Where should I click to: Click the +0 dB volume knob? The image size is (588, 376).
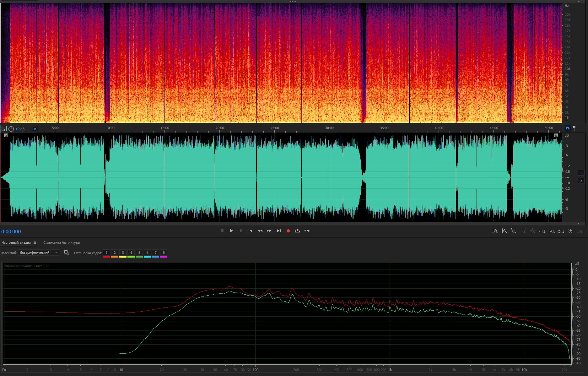coord(11,129)
